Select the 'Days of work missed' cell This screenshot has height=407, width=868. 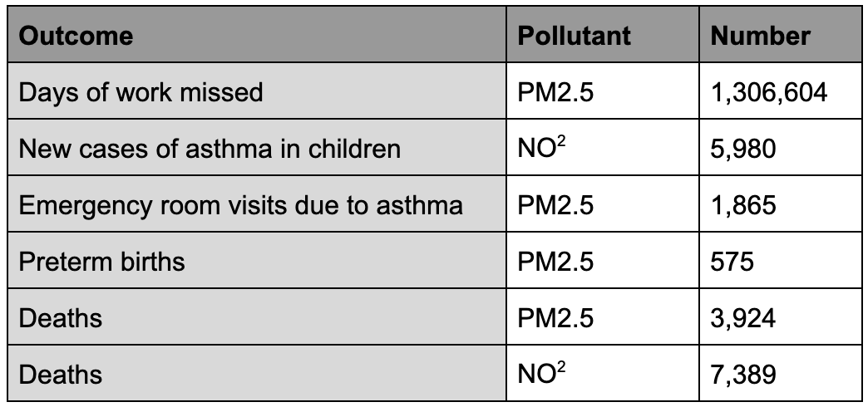pyautogui.click(x=141, y=91)
